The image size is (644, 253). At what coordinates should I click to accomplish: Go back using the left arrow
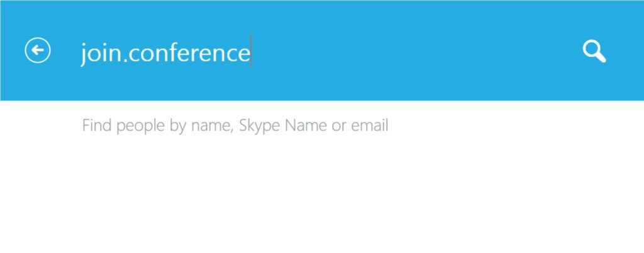37,50
